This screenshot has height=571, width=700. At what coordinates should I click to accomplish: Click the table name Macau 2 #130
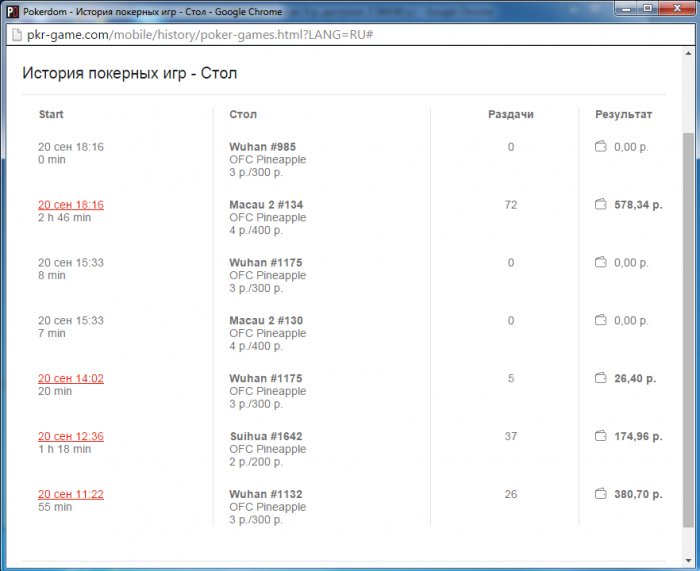pos(266,321)
